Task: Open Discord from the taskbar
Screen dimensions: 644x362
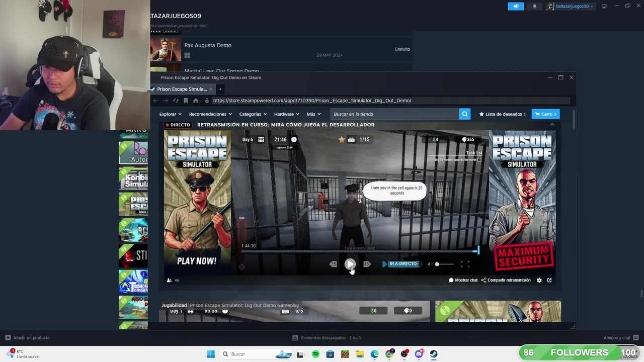Action: pyautogui.click(x=419, y=354)
